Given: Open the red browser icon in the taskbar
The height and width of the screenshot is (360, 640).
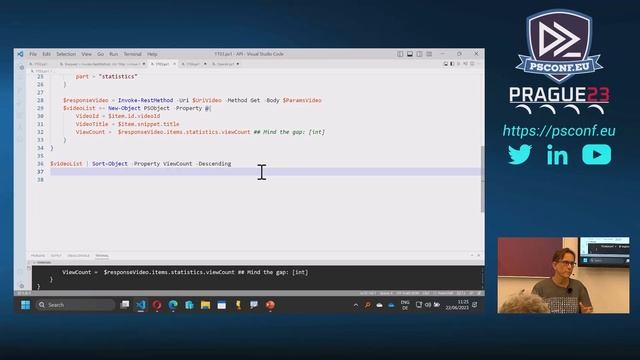Looking at the screenshot, I should tap(157, 305).
